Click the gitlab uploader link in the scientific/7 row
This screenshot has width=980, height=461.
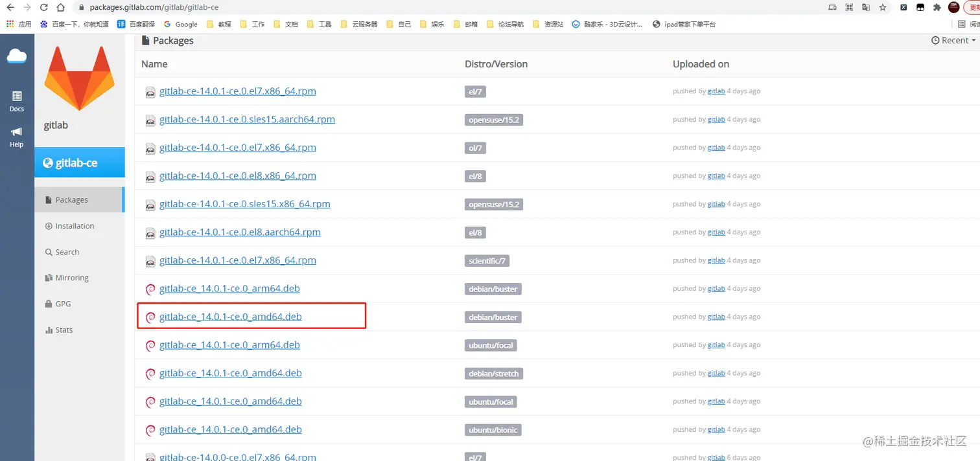[716, 260]
